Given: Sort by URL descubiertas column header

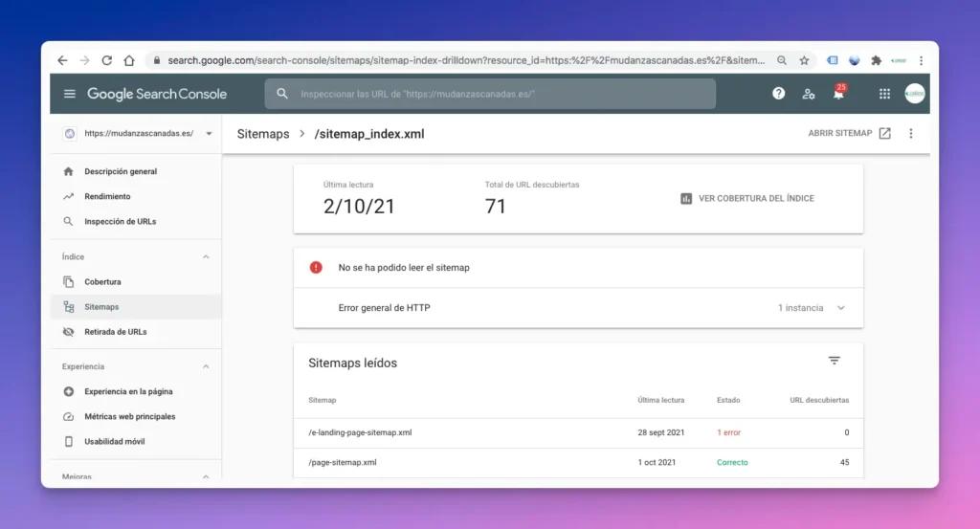Looking at the screenshot, I should click(x=819, y=401).
